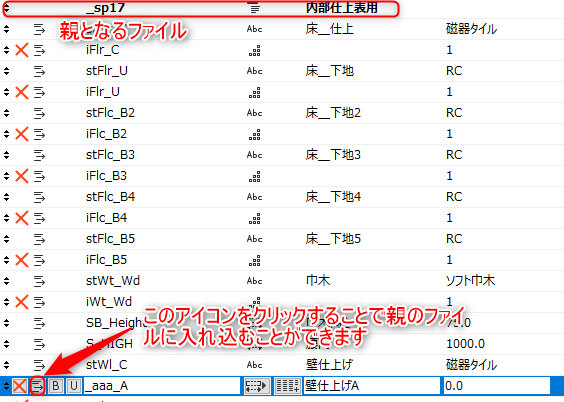Click the integer type icon of iFlr_U

tap(255, 93)
